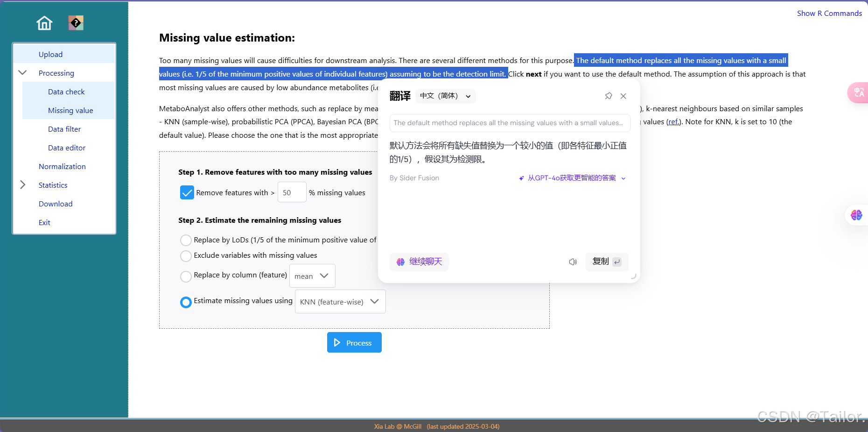The height and width of the screenshot is (432, 868).
Task: Select Exclude variables with missing values
Action: point(186,256)
